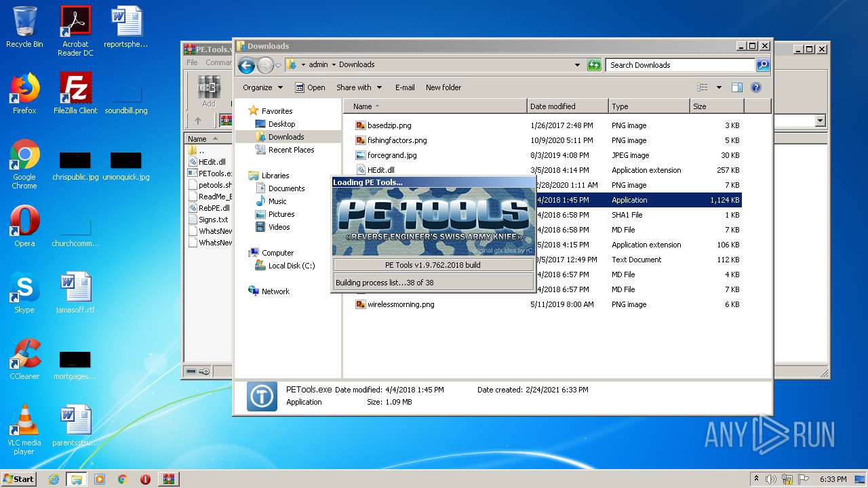Expand address bar history dropdown
The width and height of the screenshot is (868, 488).
click(x=577, y=65)
